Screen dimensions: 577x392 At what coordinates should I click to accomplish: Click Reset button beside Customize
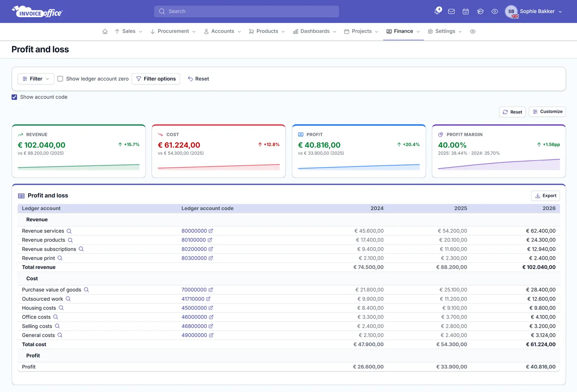512,112
